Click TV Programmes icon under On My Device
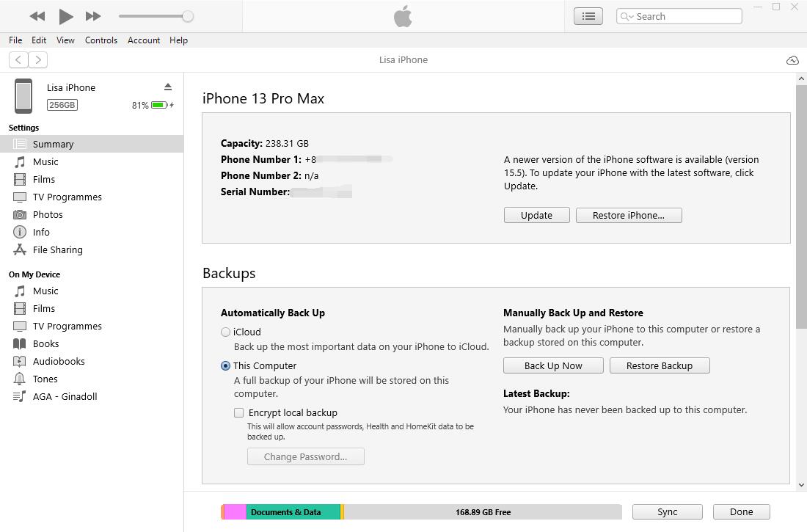The width and height of the screenshot is (807, 532). coord(20,327)
